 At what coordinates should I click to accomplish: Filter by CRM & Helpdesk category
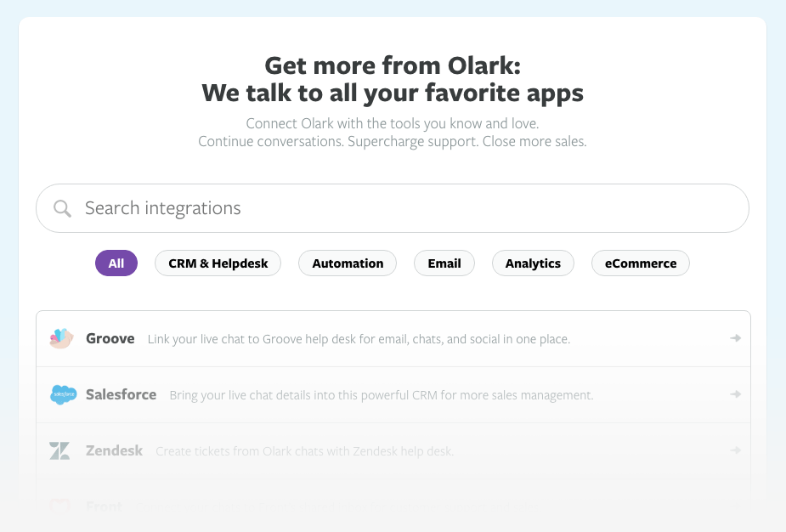point(218,263)
